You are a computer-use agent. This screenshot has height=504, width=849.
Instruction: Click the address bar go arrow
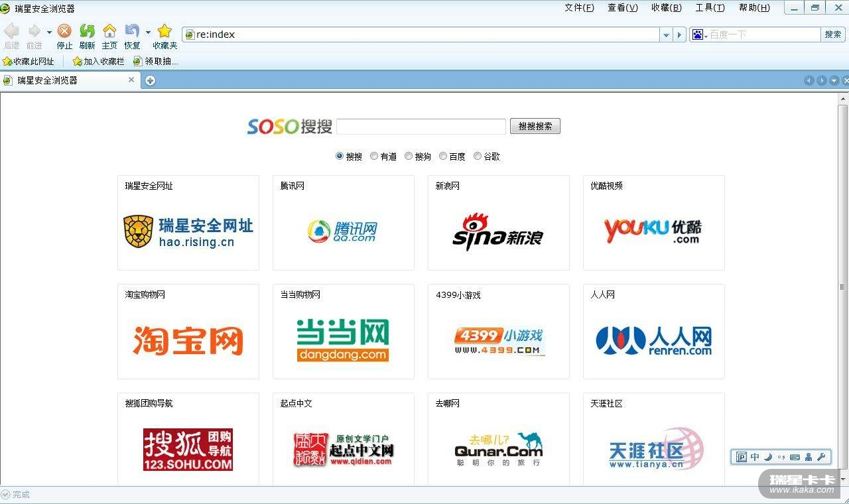679,34
